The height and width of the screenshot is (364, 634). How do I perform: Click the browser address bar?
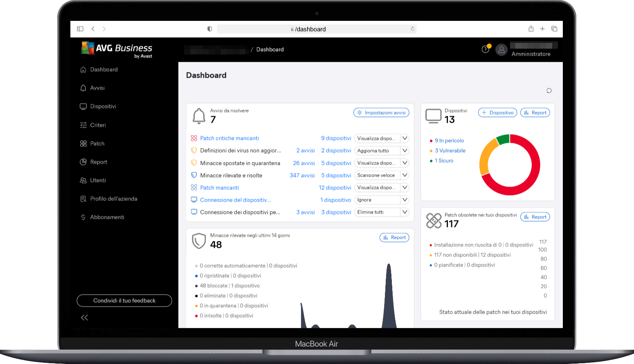click(x=311, y=29)
